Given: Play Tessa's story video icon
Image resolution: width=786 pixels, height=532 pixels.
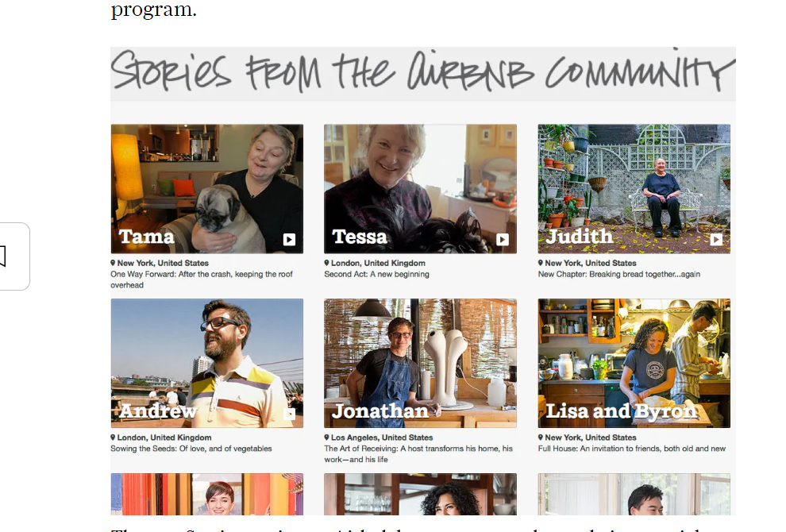Looking at the screenshot, I should point(503,240).
